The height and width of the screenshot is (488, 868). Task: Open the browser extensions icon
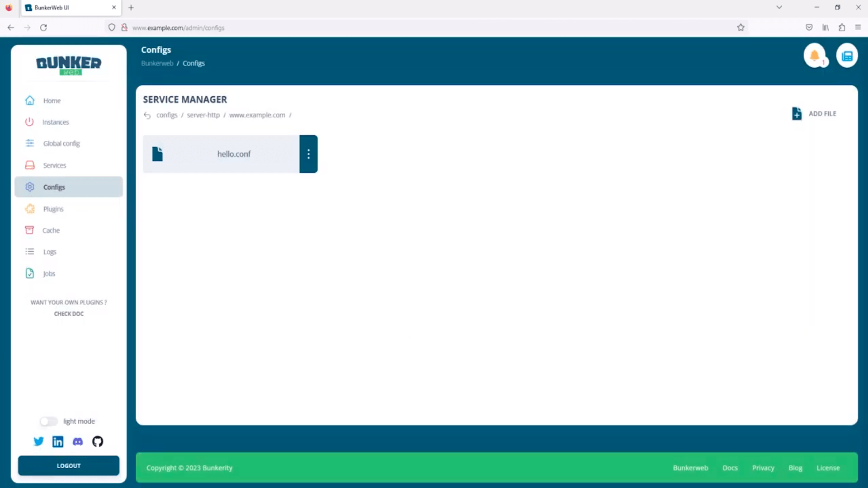tap(842, 28)
